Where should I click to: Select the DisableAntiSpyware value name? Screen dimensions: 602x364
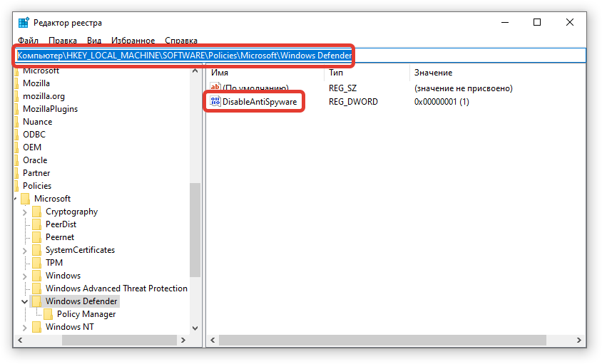[x=260, y=102]
